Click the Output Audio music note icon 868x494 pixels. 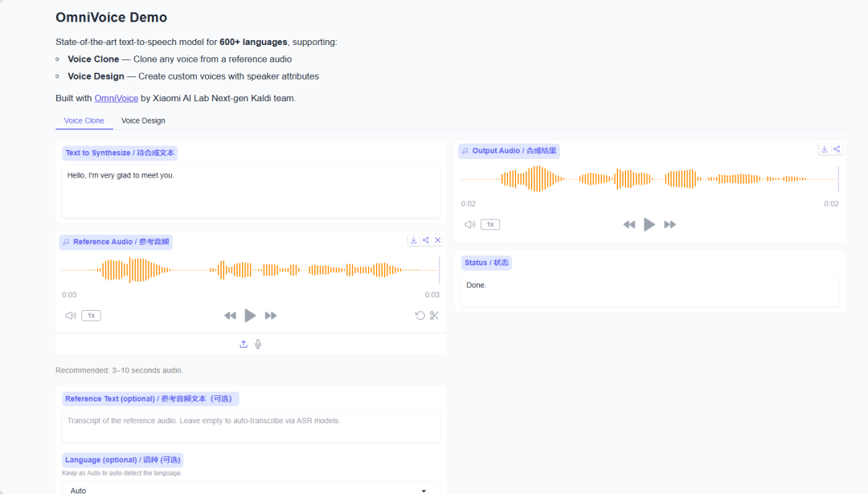pyautogui.click(x=465, y=151)
